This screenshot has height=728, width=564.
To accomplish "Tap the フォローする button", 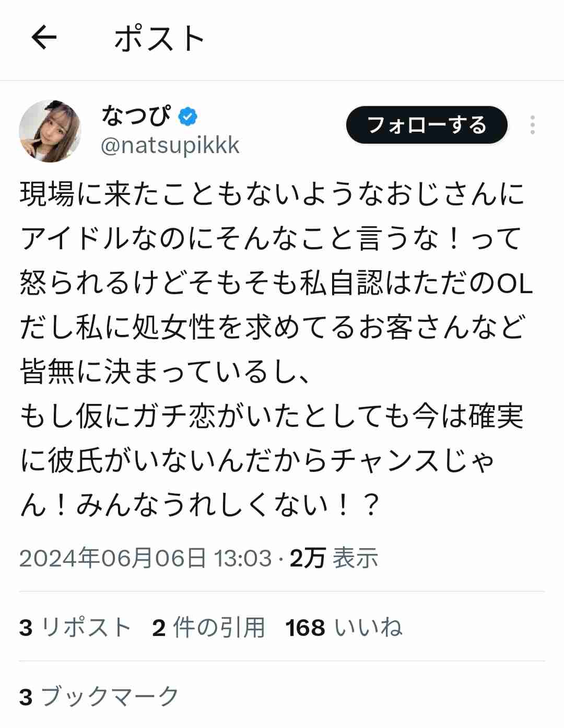I will click(427, 125).
